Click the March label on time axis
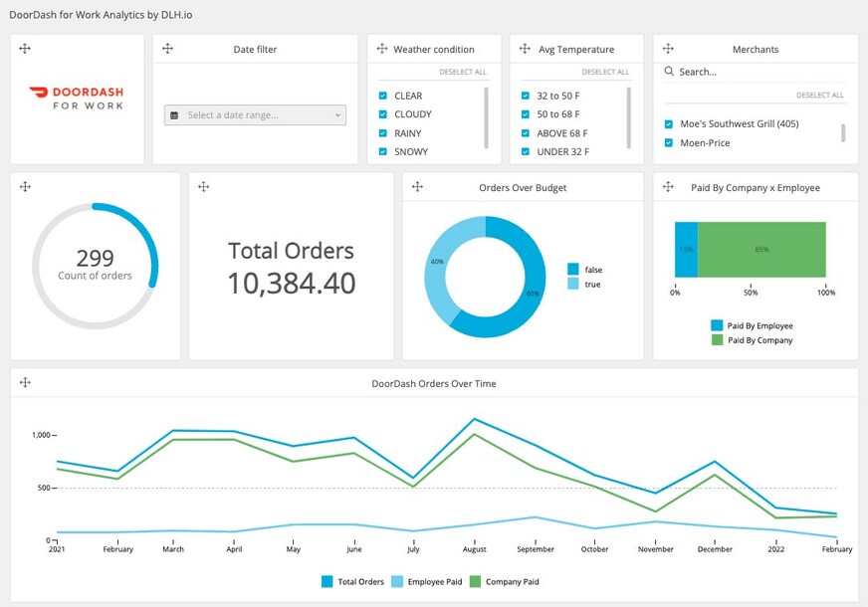 [x=173, y=549]
